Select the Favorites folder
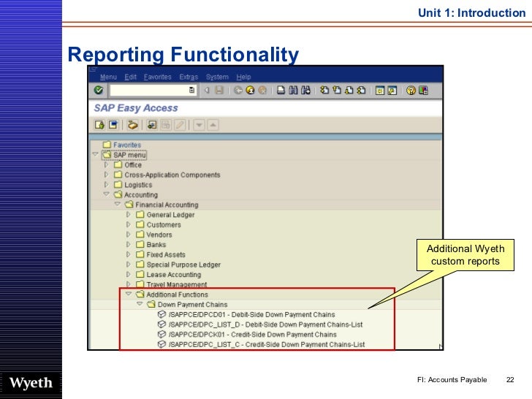The width and height of the screenshot is (532, 399). 122,145
